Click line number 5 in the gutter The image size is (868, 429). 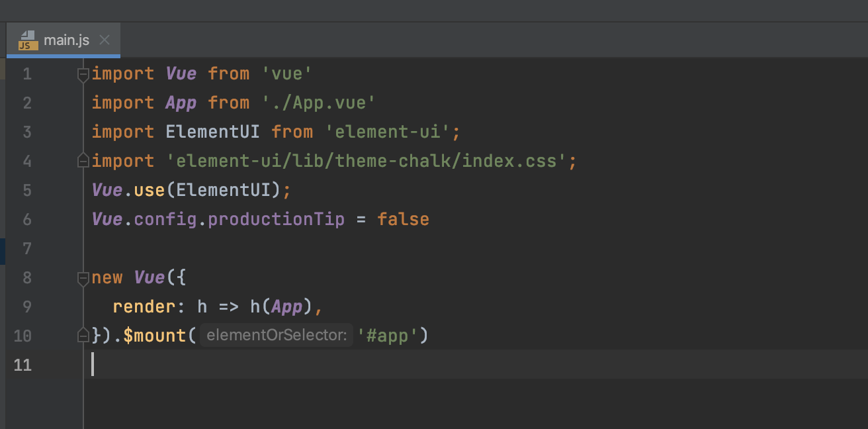point(27,190)
